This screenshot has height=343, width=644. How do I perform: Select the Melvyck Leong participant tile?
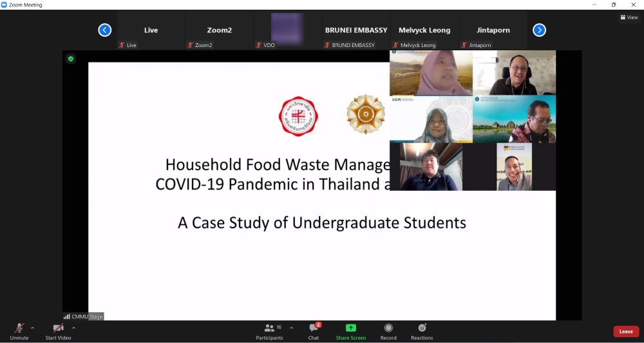(x=424, y=30)
